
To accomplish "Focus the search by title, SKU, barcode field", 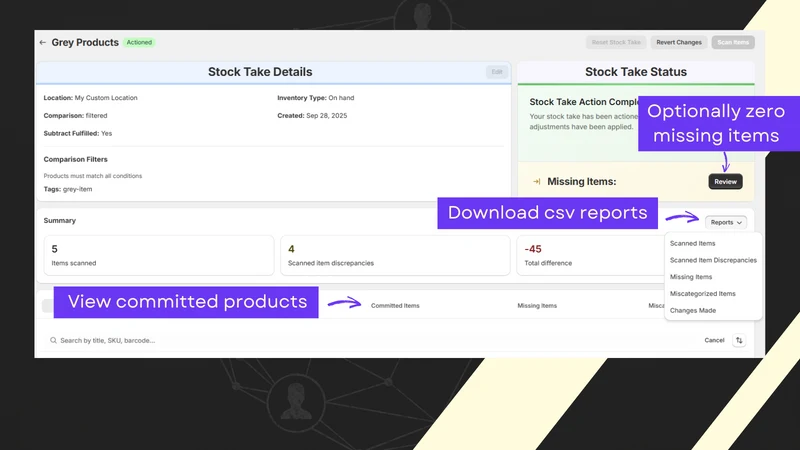I will coord(372,340).
